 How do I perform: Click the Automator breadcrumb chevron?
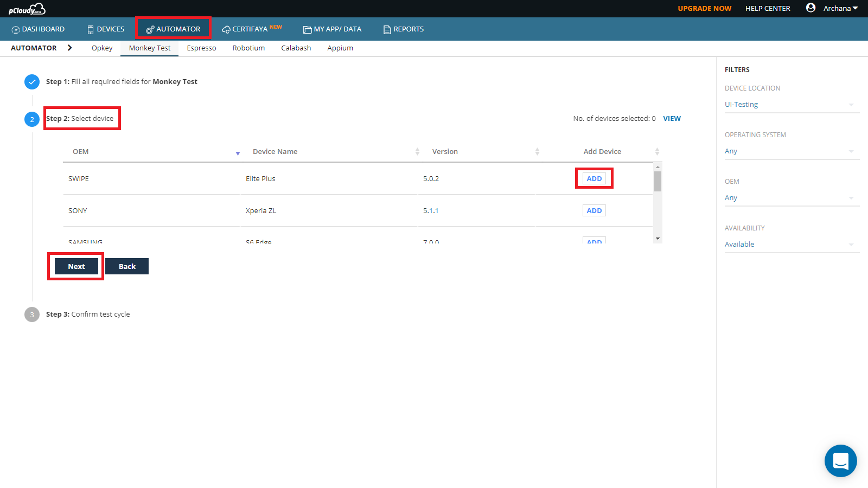tap(70, 48)
